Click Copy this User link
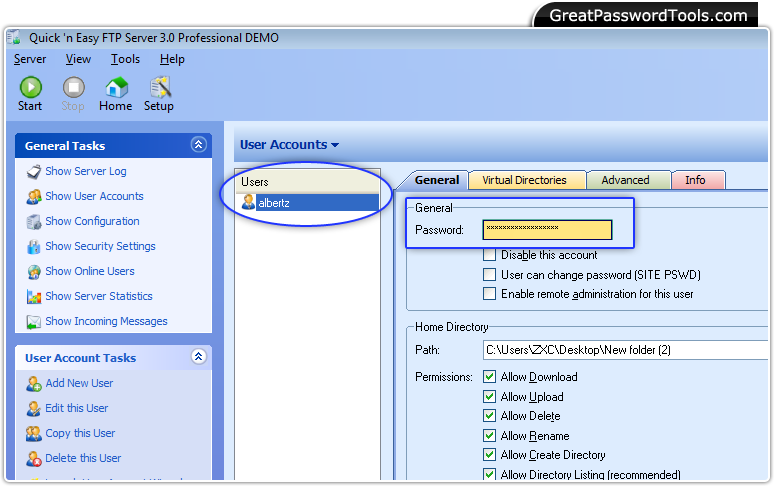The image size is (774, 486). [x=80, y=433]
